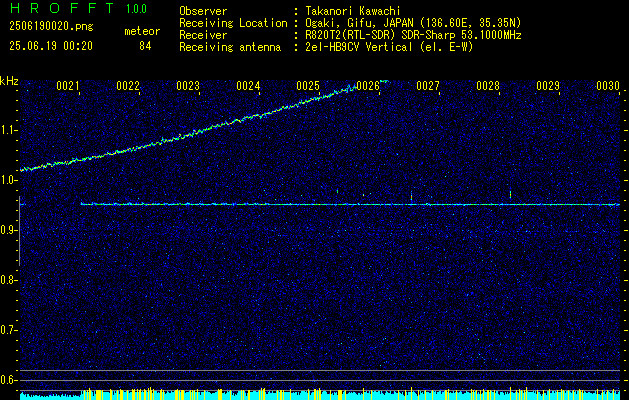Viewport: 629px width, 400px height.
Task: Click the meteor echo spike below 0027
Action: tap(411, 196)
